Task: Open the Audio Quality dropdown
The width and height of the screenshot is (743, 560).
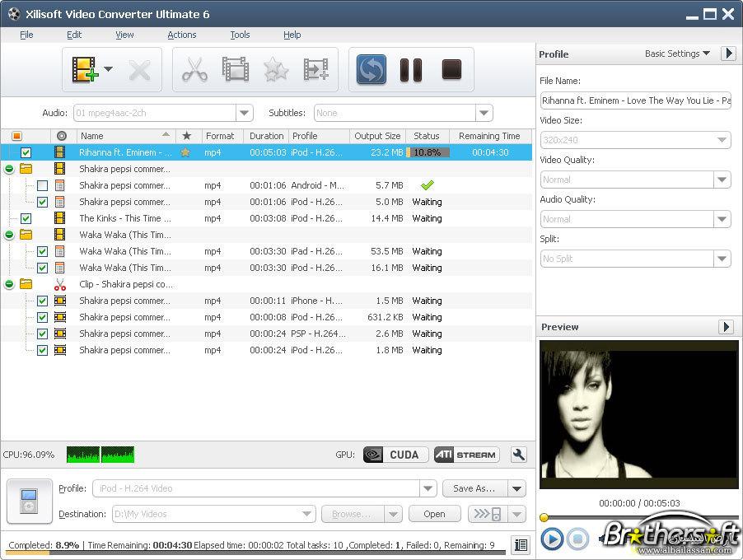Action: pyautogui.click(x=722, y=219)
